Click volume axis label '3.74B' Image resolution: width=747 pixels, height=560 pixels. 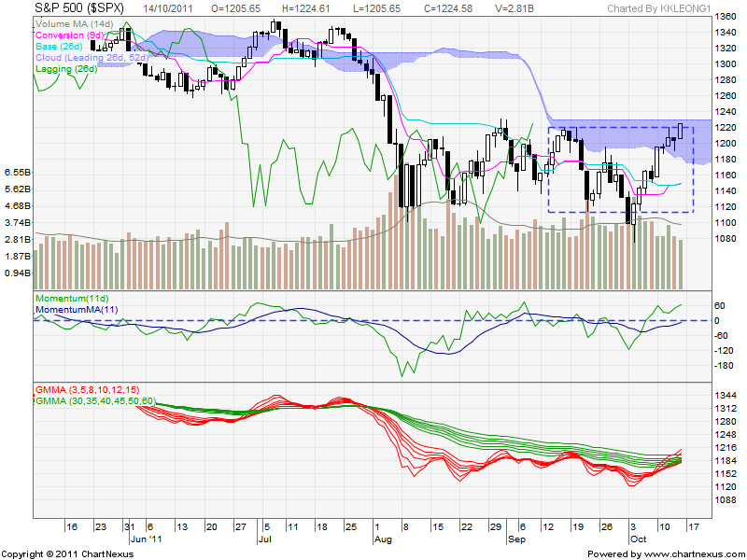coord(18,223)
